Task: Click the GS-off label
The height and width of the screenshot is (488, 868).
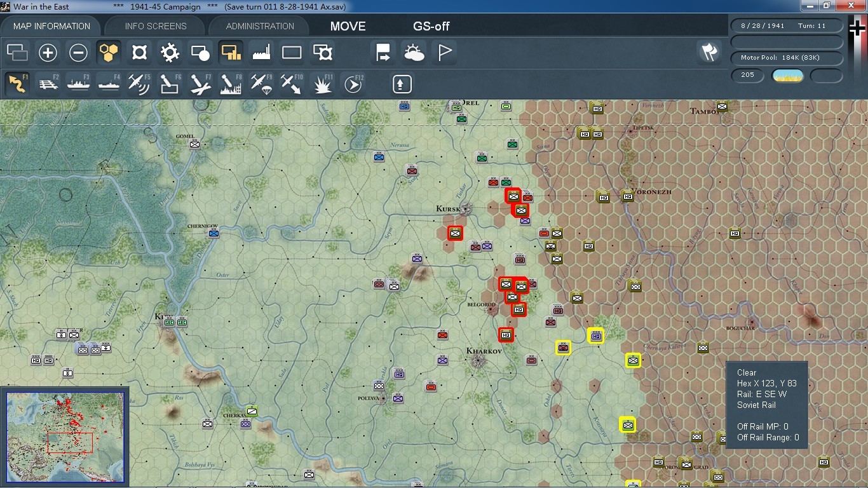Action: coord(431,26)
